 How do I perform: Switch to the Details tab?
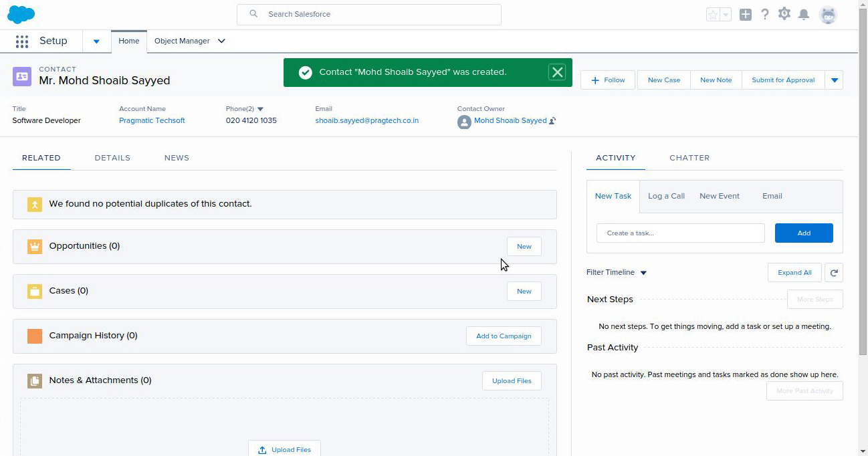(x=112, y=158)
